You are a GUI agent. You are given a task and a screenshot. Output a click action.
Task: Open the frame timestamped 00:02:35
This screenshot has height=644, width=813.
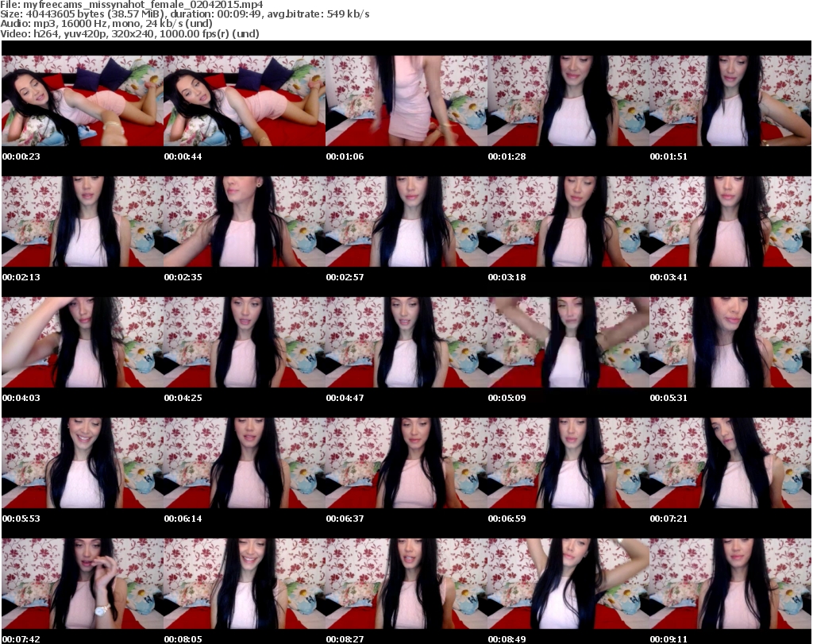point(245,222)
